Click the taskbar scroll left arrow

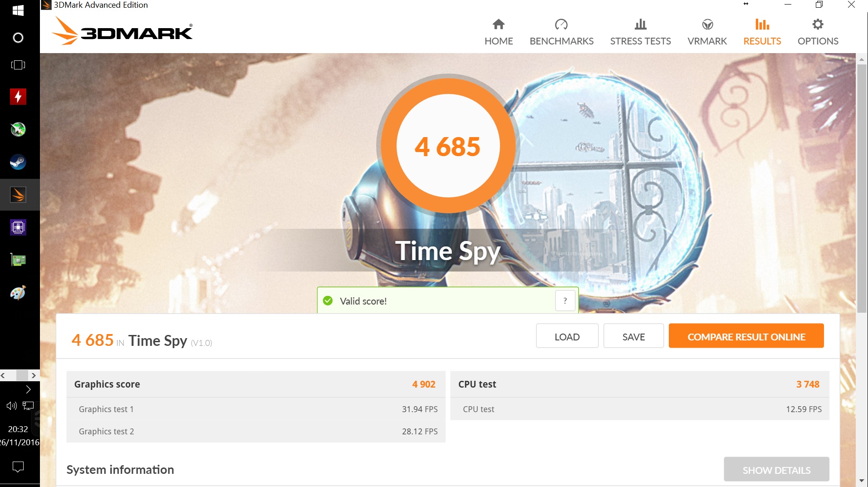[3, 375]
